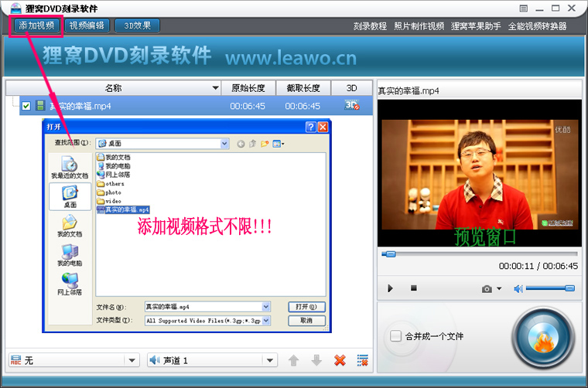588x388 pixels.
Task: Open the 声道 1 audio track dropdown
Action: (212, 360)
